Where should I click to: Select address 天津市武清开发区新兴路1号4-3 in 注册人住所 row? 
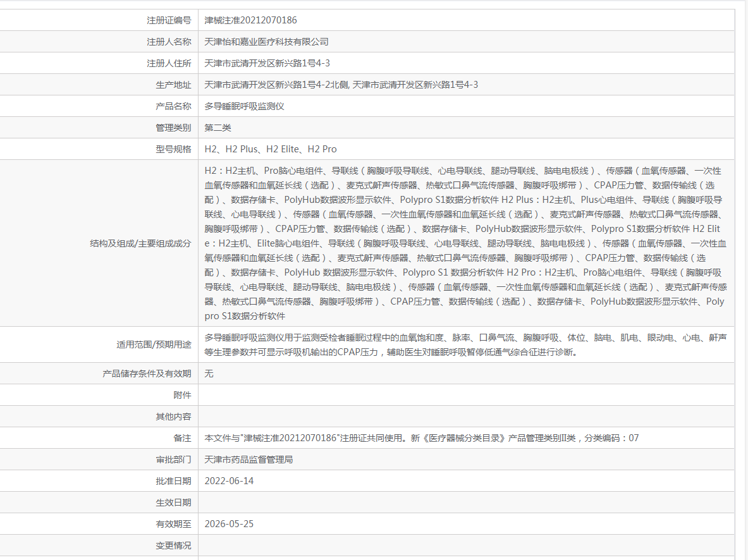[267, 63]
